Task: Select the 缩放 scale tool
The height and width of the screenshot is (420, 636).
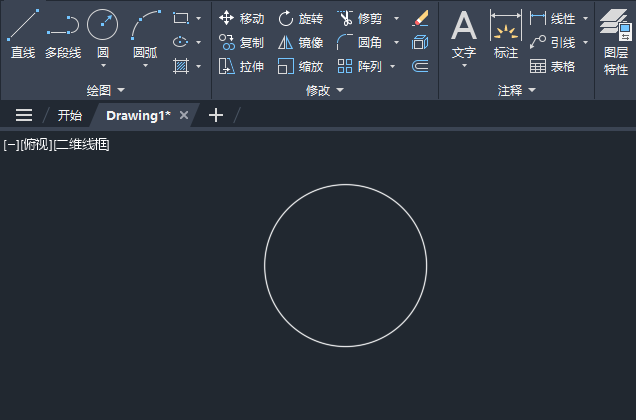Action: (301, 66)
